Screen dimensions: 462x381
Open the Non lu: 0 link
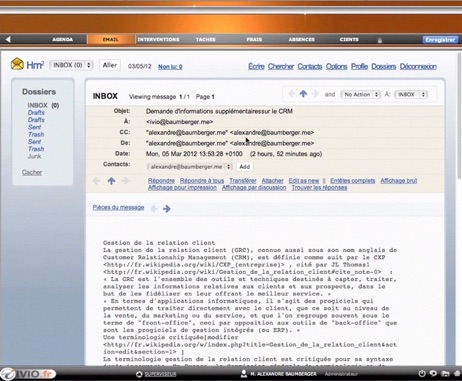tap(170, 67)
